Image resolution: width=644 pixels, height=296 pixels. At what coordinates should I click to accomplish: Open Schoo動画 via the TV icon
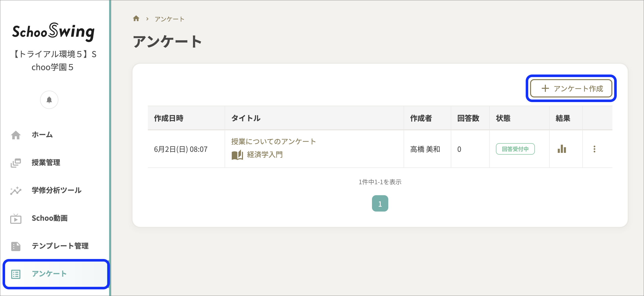click(x=16, y=218)
